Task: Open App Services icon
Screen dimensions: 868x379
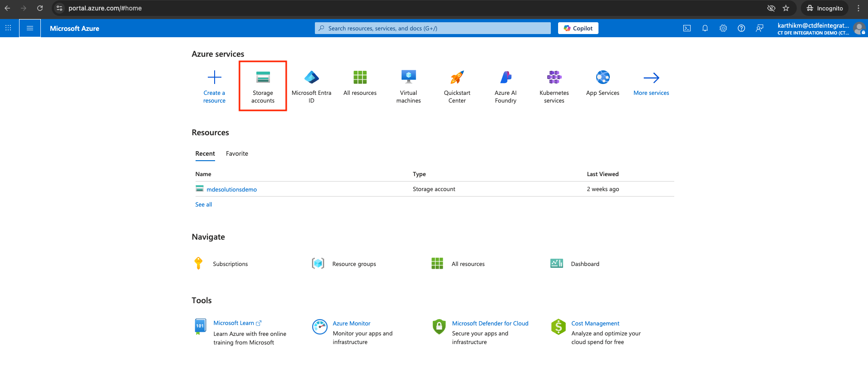Action: [603, 78]
